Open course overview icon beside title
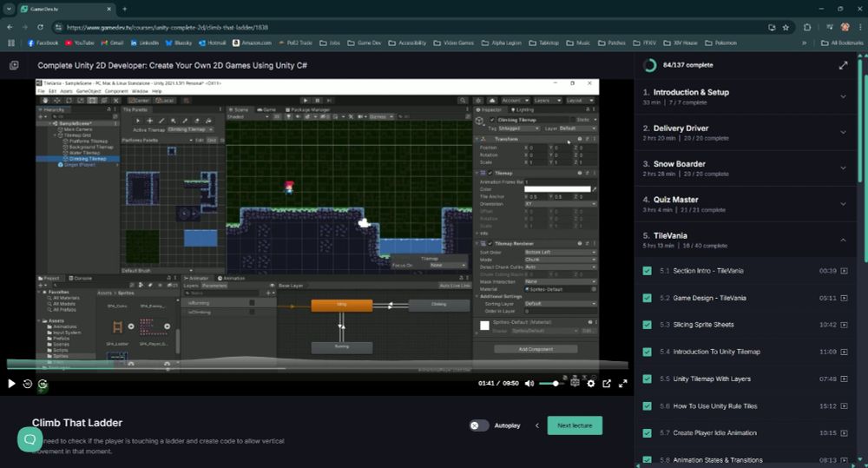The width and height of the screenshot is (868, 468). coord(14,65)
